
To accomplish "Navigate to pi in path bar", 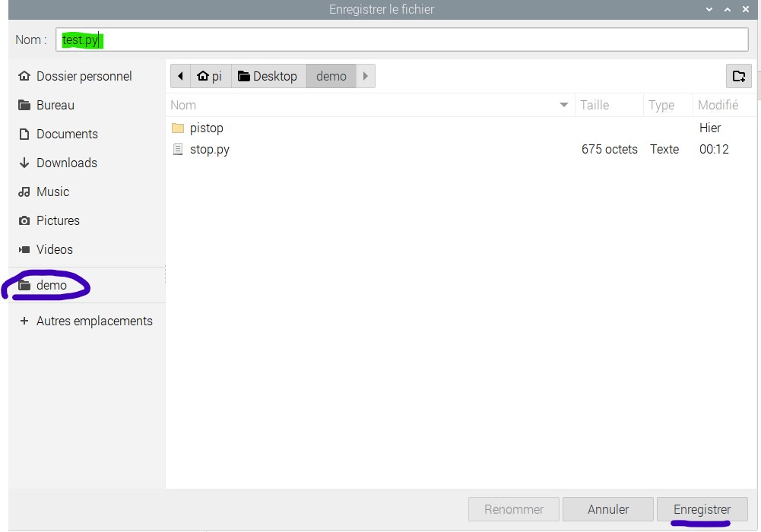I will pos(209,76).
